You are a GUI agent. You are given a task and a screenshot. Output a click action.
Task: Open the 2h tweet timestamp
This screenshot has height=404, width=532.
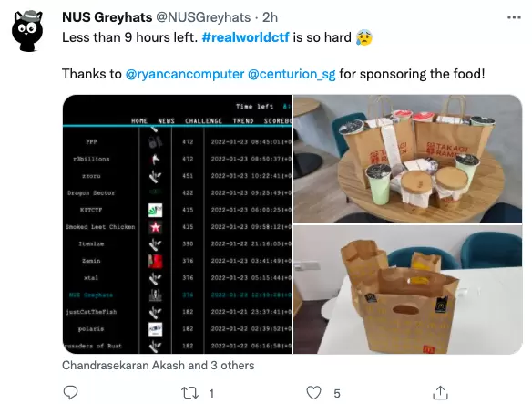(270, 17)
